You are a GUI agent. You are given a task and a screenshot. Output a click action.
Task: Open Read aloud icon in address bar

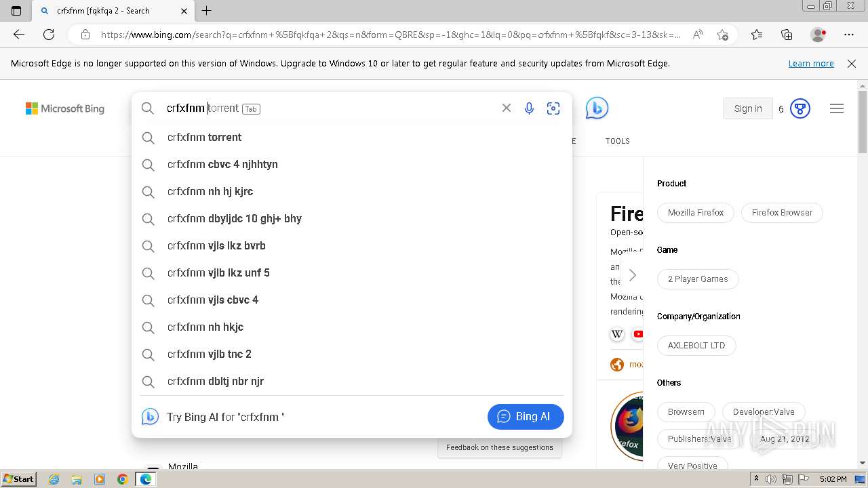coord(698,35)
